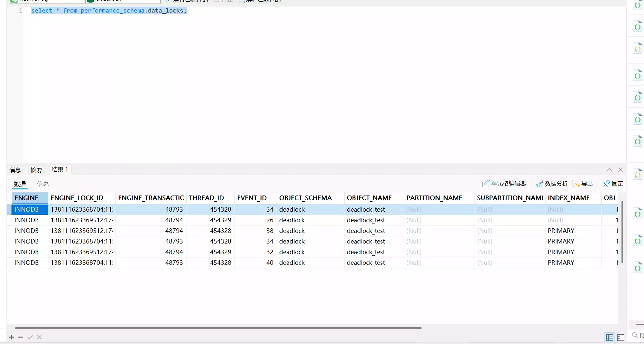The width and height of the screenshot is (644, 344).
Task: Switch to the 消息 messages tab
Action: (x=15, y=170)
